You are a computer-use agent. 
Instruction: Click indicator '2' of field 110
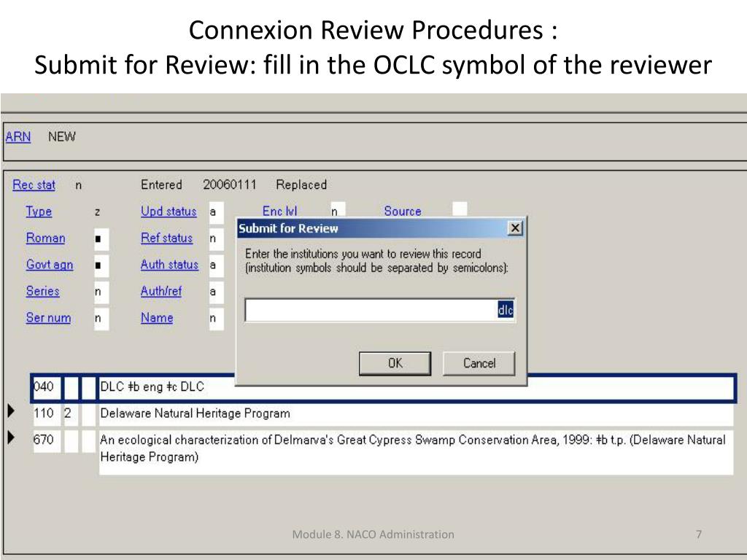(71, 413)
